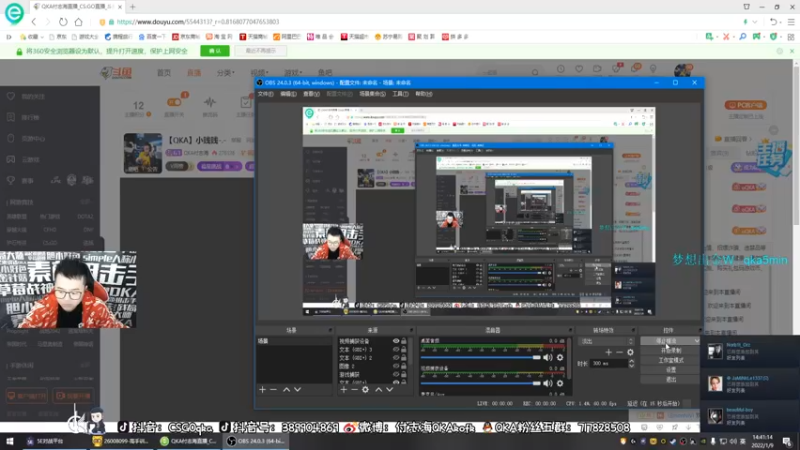The image size is (800, 450).
Task: Click the studio mode button in OBS
Action: coord(670,360)
